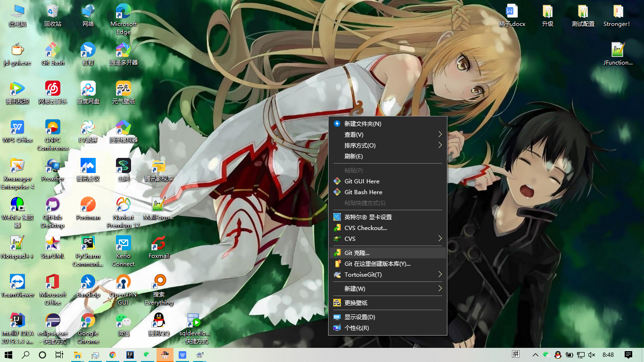The image size is (644, 362).
Task: Choose 新建文件夹(N) from context menu
Action: pyautogui.click(x=388, y=123)
